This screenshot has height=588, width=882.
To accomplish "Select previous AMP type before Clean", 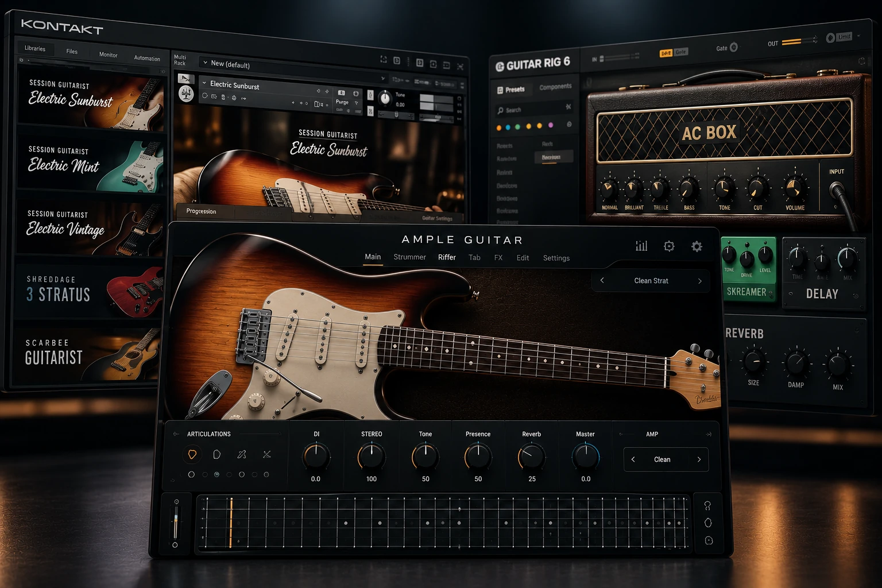I will click(633, 459).
